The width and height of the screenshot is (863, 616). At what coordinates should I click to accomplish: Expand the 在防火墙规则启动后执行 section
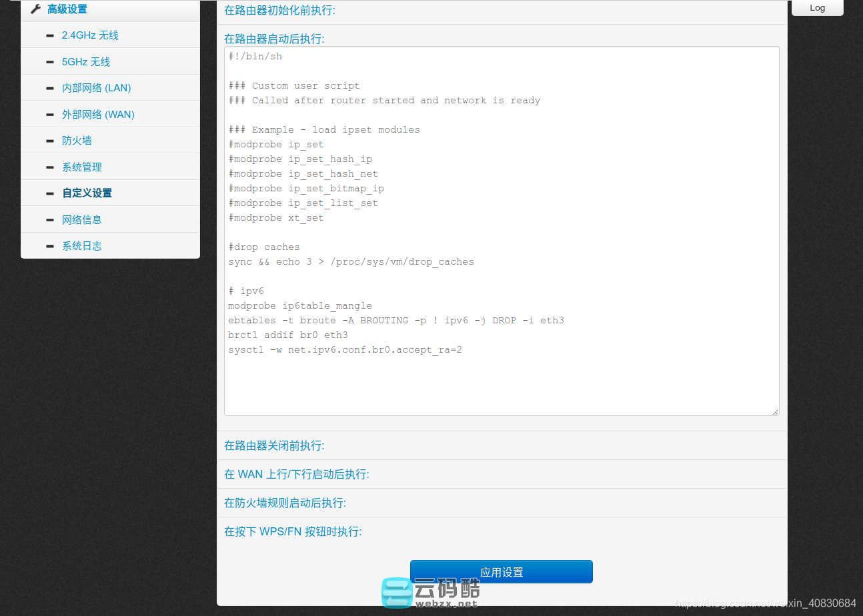click(285, 503)
